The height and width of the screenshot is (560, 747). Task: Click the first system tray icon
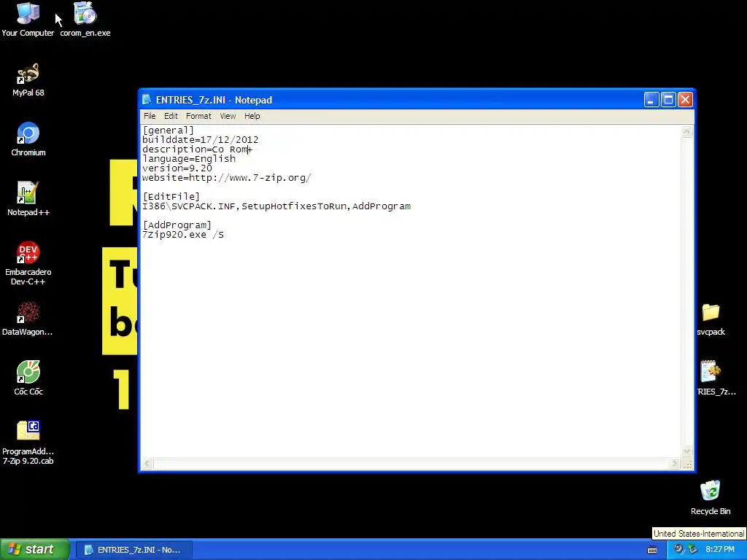click(x=679, y=549)
